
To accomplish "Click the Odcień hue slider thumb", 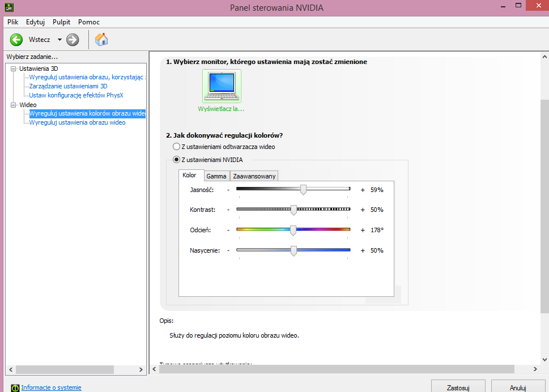I will click(x=293, y=230).
